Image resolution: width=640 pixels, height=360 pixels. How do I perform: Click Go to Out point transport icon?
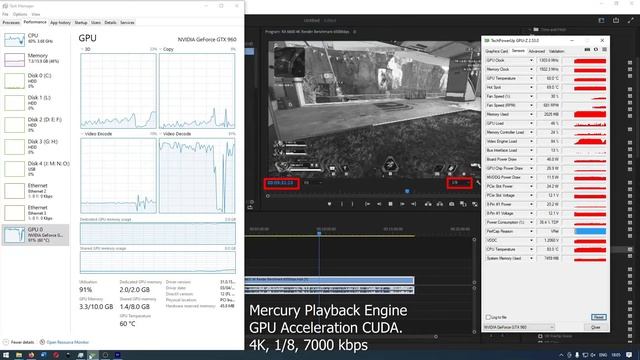tap(413, 204)
